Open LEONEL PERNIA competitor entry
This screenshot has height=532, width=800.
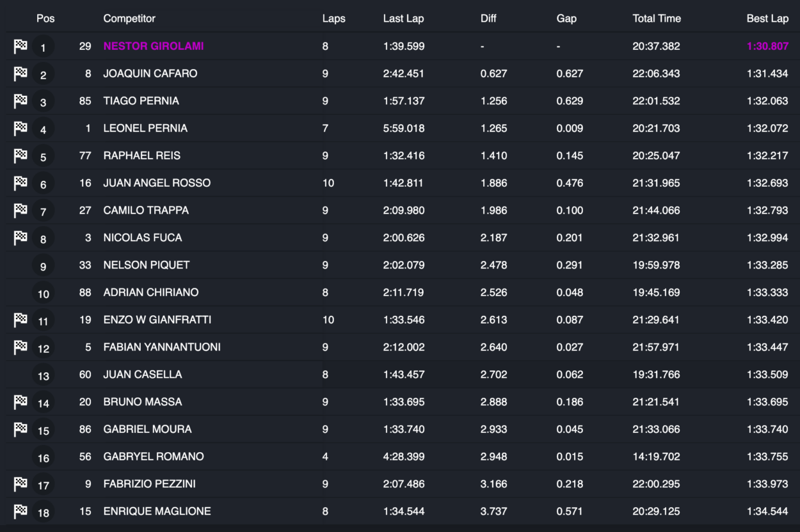(x=145, y=128)
